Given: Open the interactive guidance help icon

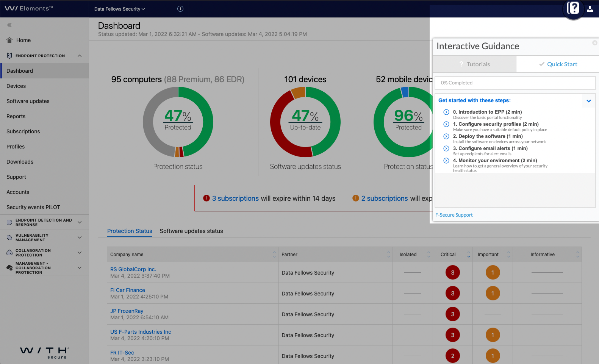Looking at the screenshot, I should (x=573, y=8).
